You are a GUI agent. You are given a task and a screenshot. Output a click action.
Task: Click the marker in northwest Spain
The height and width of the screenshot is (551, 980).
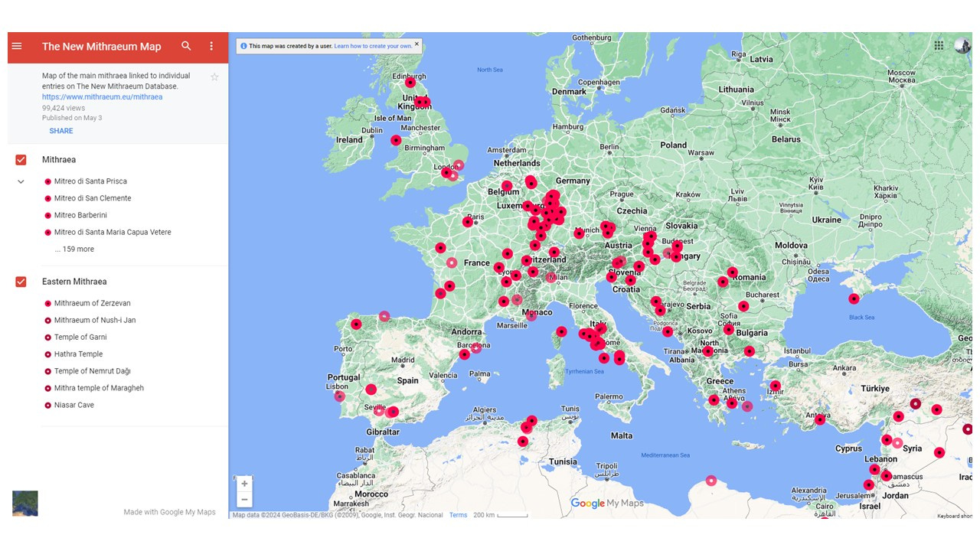click(x=356, y=324)
